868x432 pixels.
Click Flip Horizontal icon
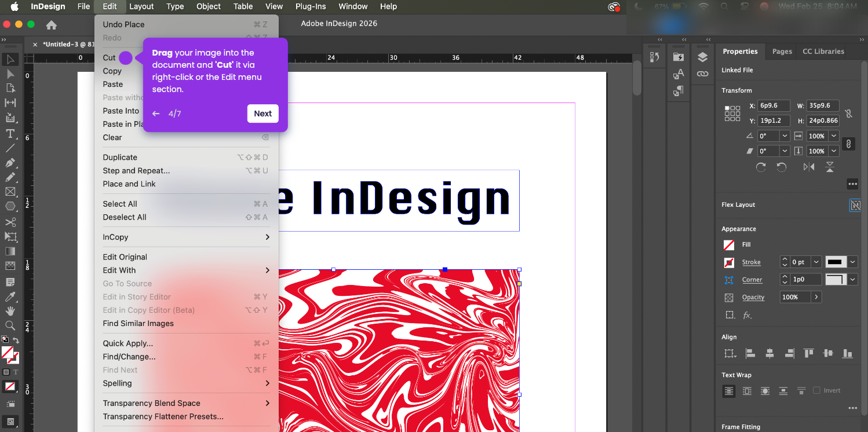[809, 167]
